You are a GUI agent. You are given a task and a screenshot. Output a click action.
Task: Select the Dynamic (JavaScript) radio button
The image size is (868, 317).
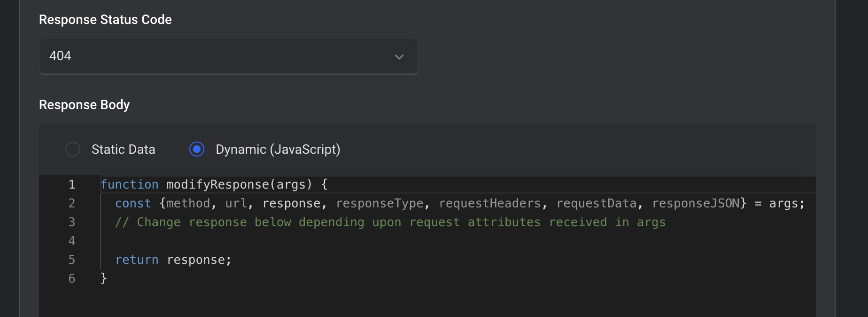[x=197, y=149]
